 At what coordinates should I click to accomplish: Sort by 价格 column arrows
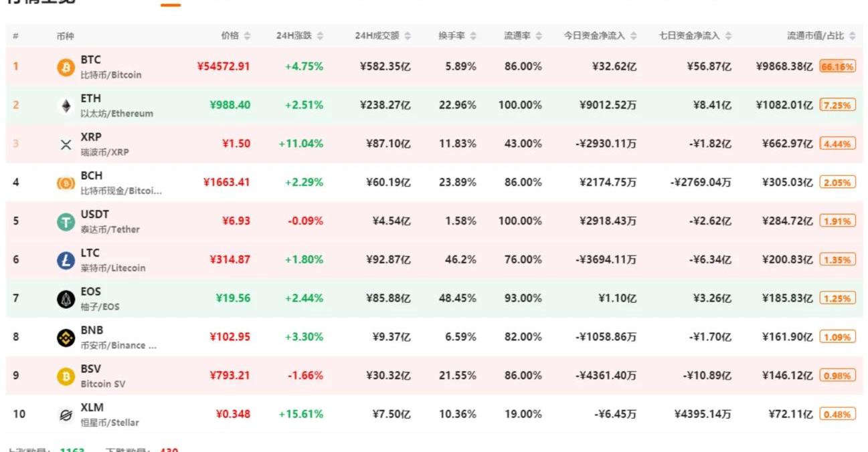(x=247, y=36)
